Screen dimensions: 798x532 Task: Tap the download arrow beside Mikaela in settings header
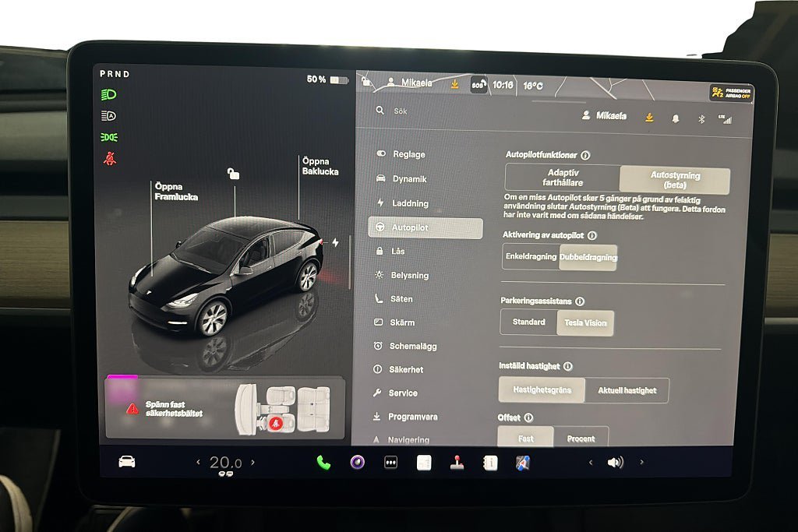pyautogui.click(x=649, y=118)
